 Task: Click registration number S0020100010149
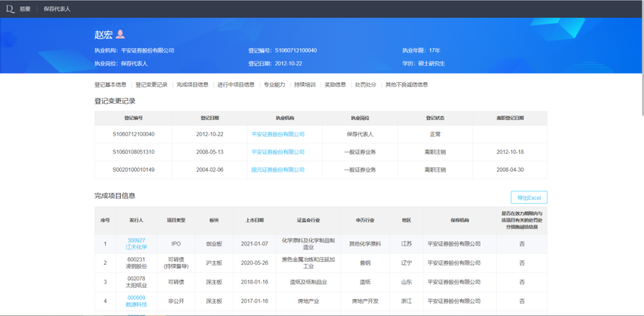pyautogui.click(x=134, y=170)
